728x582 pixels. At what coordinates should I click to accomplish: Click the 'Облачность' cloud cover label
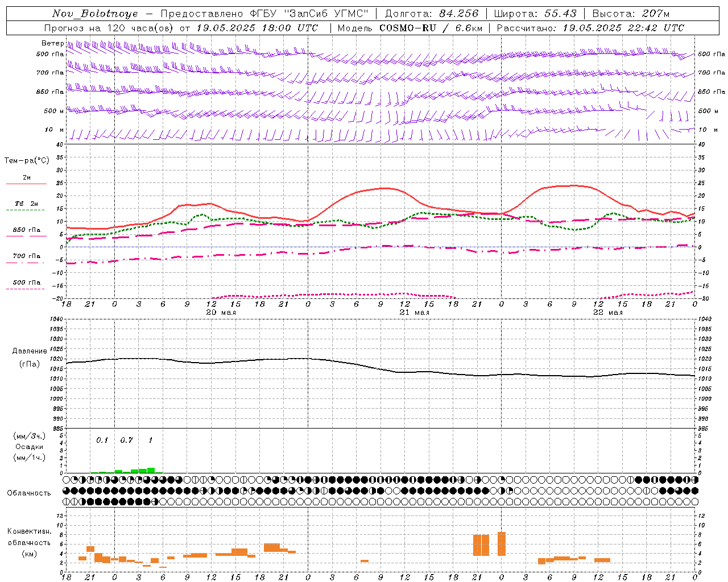click(x=29, y=493)
